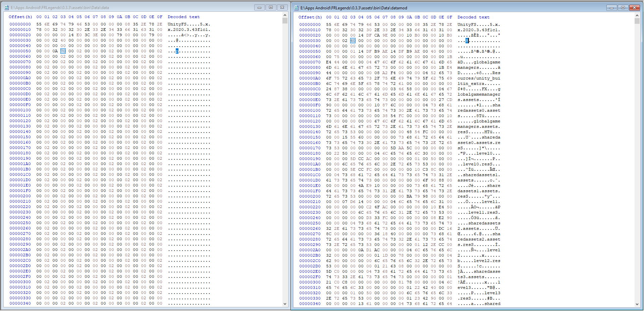Click the scroll-up arrow in the data window
The image size is (644, 311).
pos(285,14)
